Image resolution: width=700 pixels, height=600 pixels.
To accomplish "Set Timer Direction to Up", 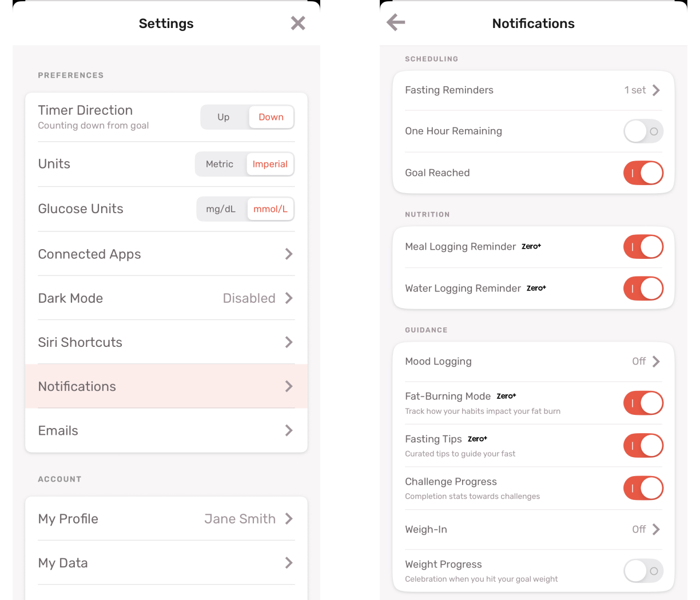I will 224,117.
